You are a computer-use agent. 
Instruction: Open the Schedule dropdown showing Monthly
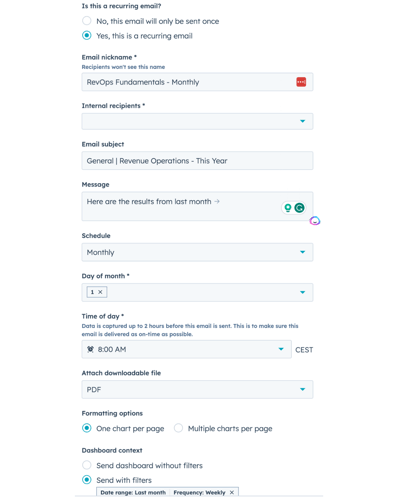(x=197, y=252)
